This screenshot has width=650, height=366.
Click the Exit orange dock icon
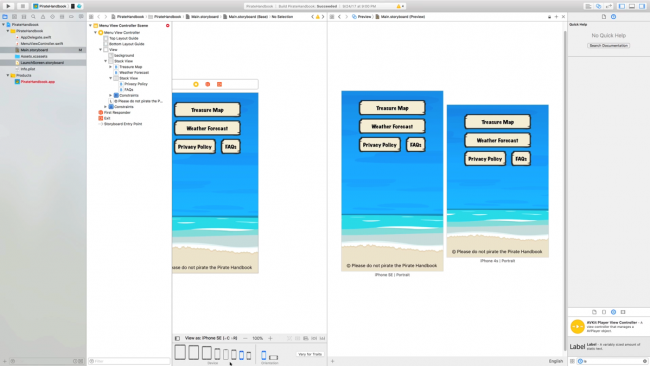(219, 85)
